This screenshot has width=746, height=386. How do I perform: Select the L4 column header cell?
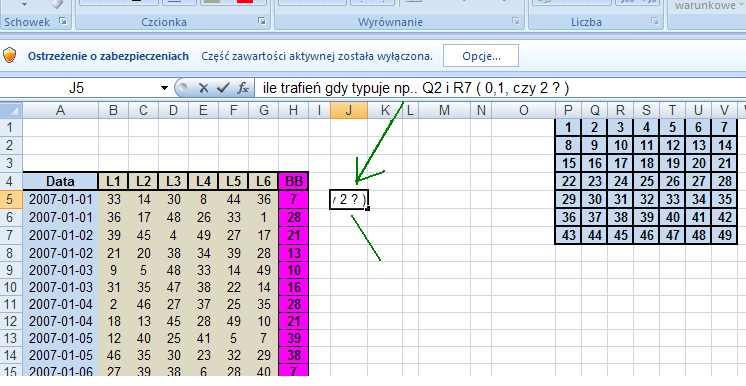tap(203, 181)
